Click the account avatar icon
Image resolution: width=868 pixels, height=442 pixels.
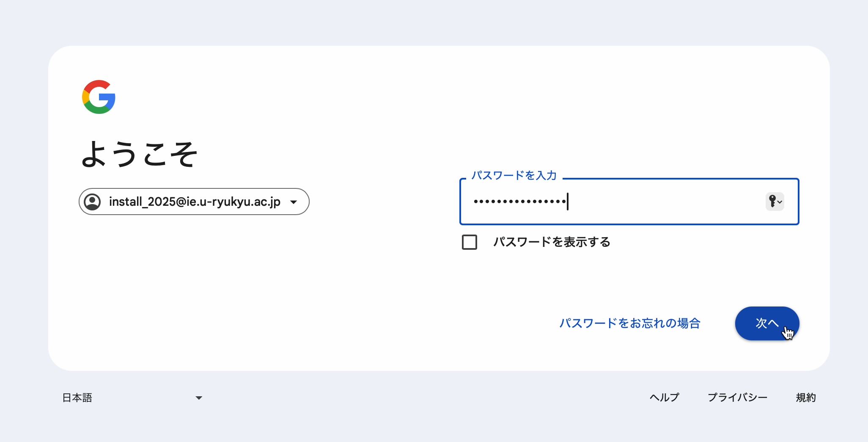[x=92, y=202]
